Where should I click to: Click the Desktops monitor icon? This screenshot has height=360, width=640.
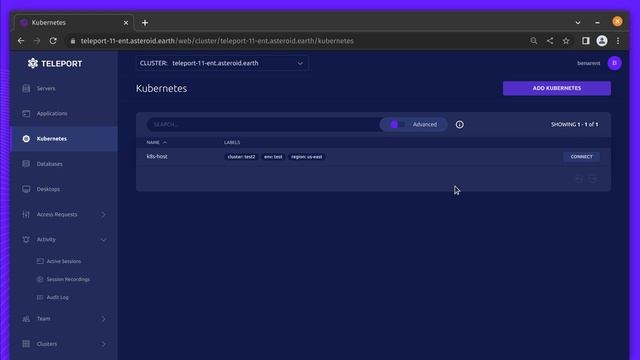(26, 189)
